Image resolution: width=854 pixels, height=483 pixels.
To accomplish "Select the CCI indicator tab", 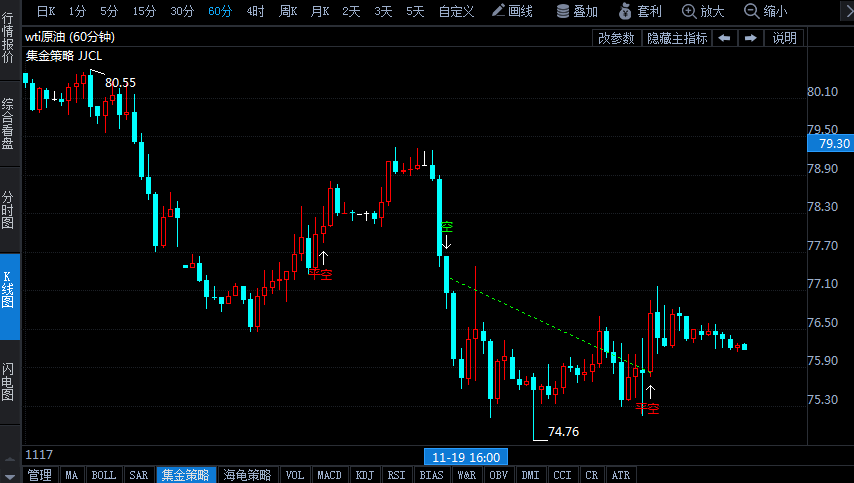I will click(x=562, y=475).
